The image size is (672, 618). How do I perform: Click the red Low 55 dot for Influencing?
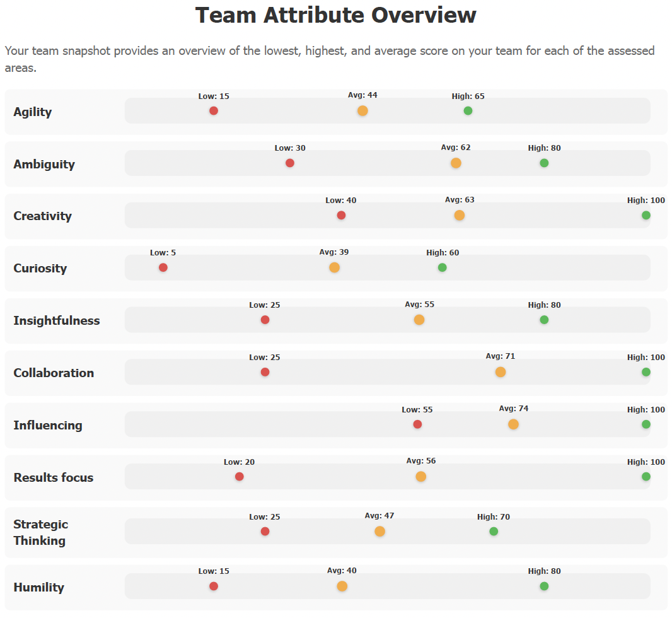pyautogui.click(x=417, y=424)
